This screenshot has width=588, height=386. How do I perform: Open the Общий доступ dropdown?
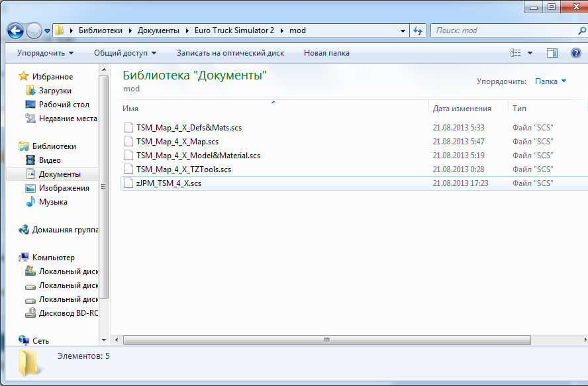click(x=125, y=53)
